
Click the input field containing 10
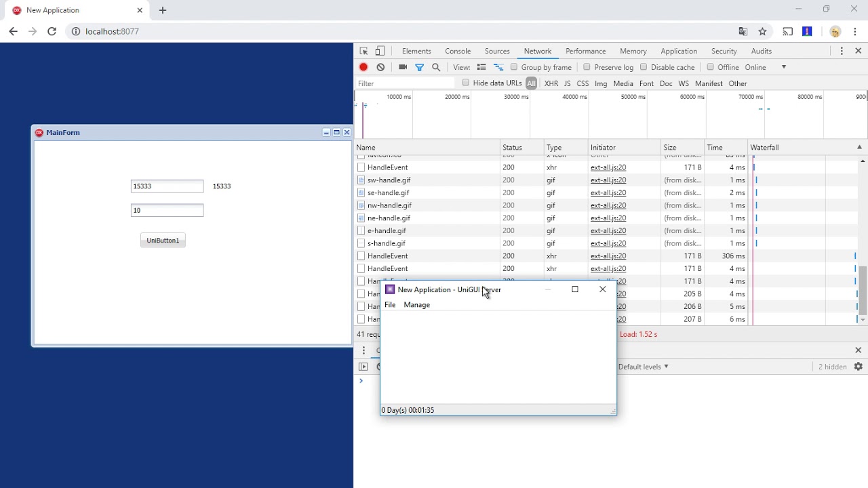click(x=167, y=211)
